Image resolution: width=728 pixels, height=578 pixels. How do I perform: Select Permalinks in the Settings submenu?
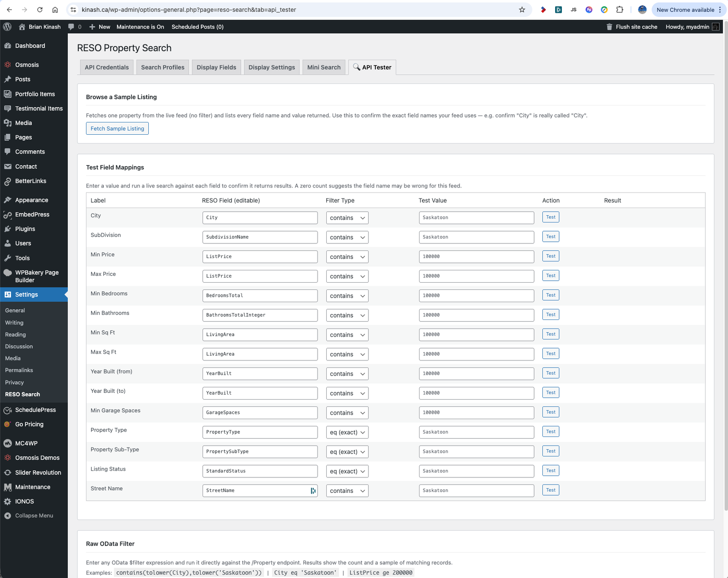pos(19,370)
